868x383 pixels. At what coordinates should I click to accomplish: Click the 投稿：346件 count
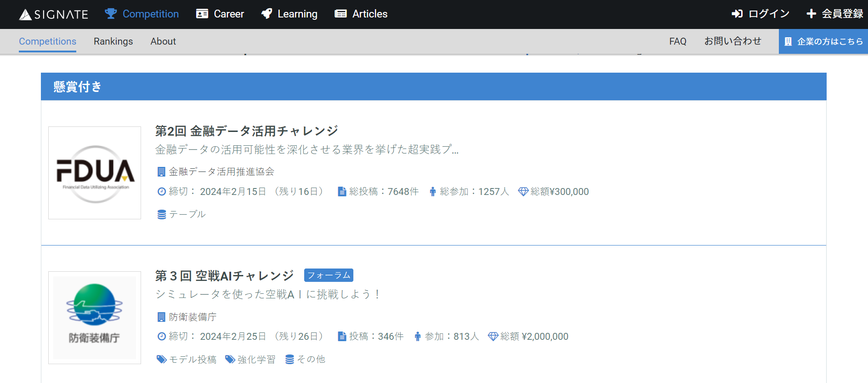(x=376, y=337)
